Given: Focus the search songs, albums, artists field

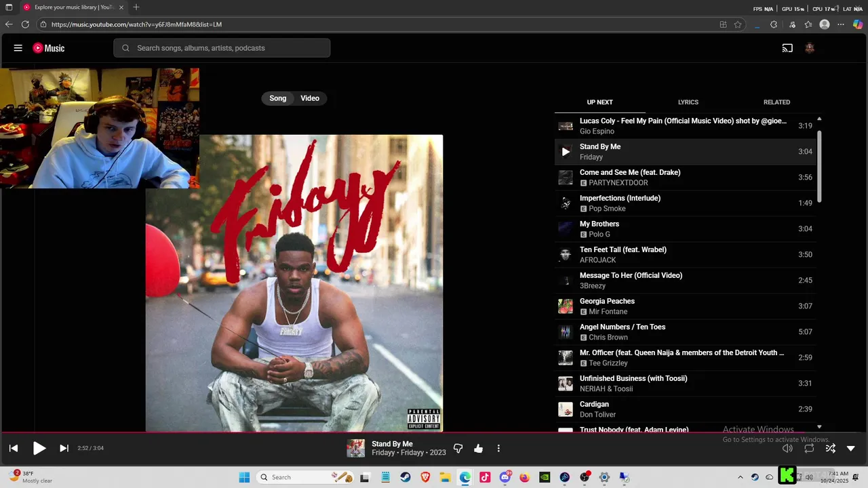Looking at the screenshot, I should [x=222, y=48].
